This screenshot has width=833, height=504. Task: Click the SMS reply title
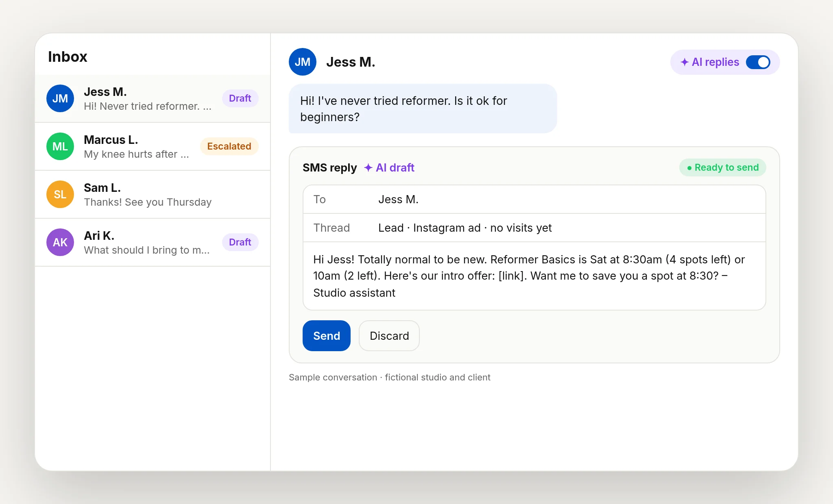pyautogui.click(x=329, y=168)
